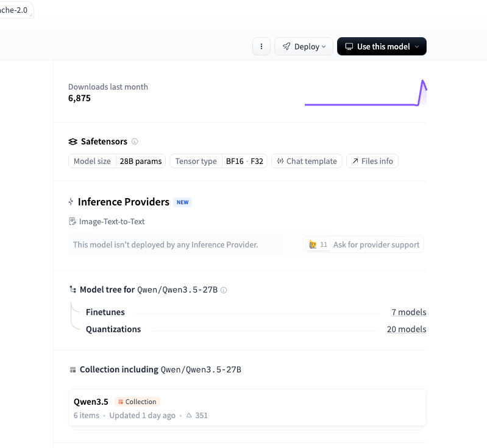This screenshot has height=448, width=487.
Task: Click the Collection grid icon beside heading
Action: [x=73, y=370]
